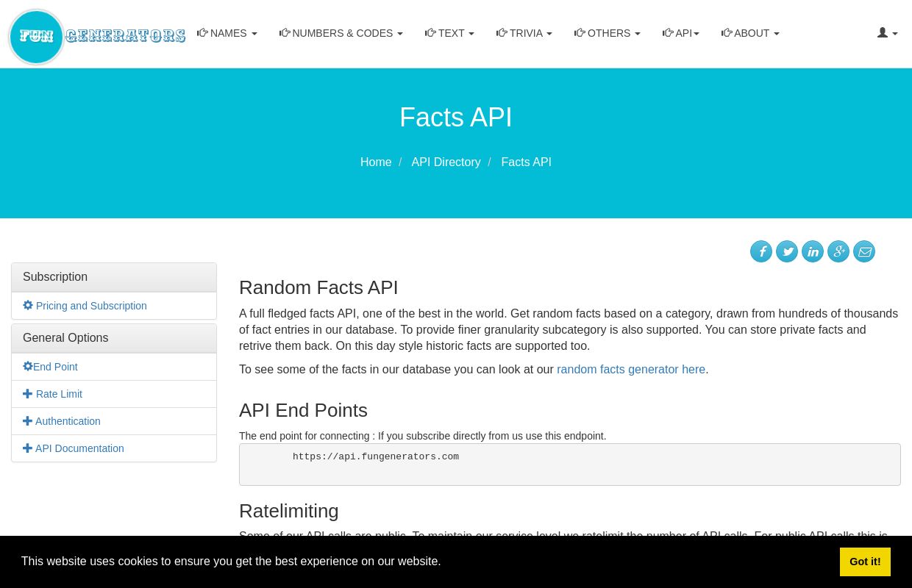
Task: Share page on Google Plus icon
Action: [838, 251]
